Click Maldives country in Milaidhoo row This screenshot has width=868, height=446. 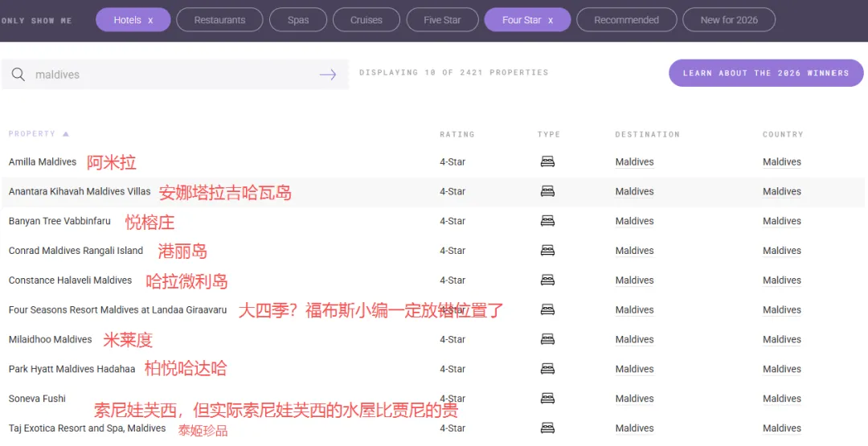tap(782, 340)
